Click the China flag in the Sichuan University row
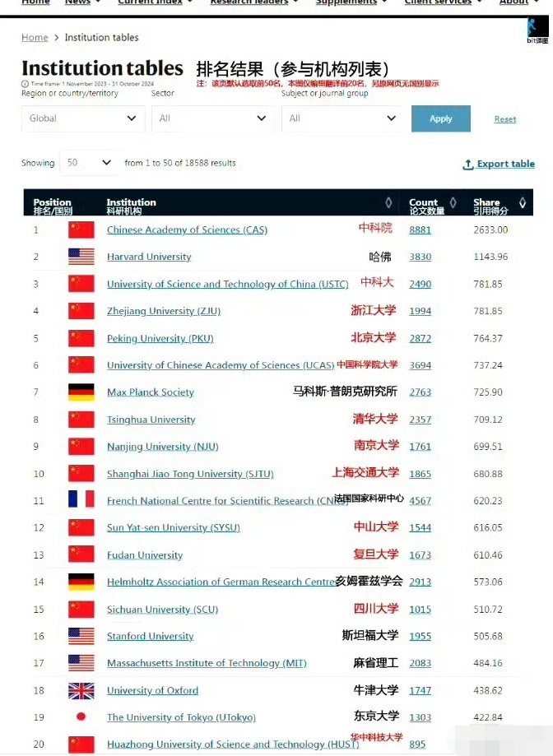Screen dimensions: 553x756 (x=81, y=610)
